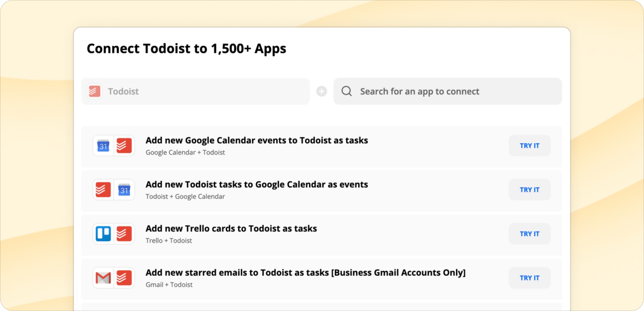Click Todoist icon beside the Trello icon
Viewport: 644px width, 311px height.
point(124,233)
